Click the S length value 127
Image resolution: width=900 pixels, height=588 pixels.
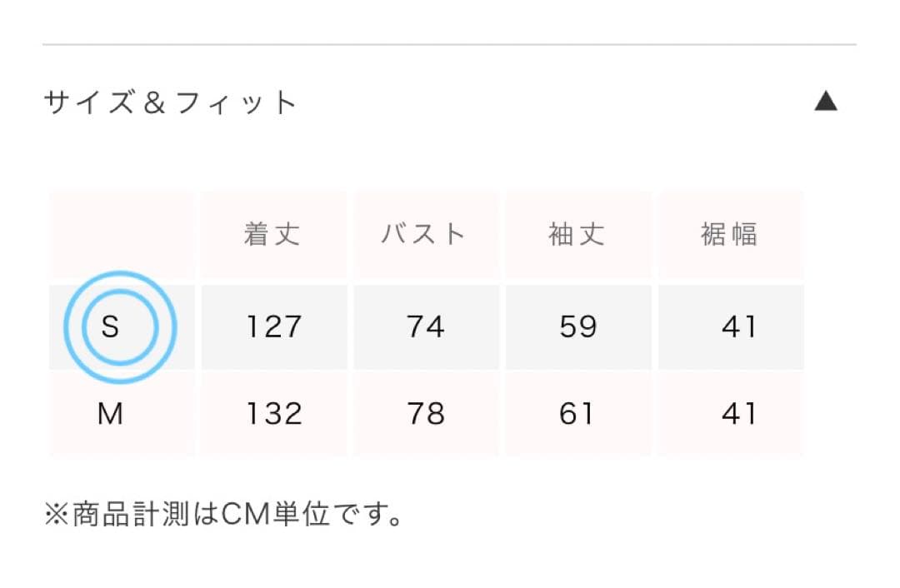273,326
